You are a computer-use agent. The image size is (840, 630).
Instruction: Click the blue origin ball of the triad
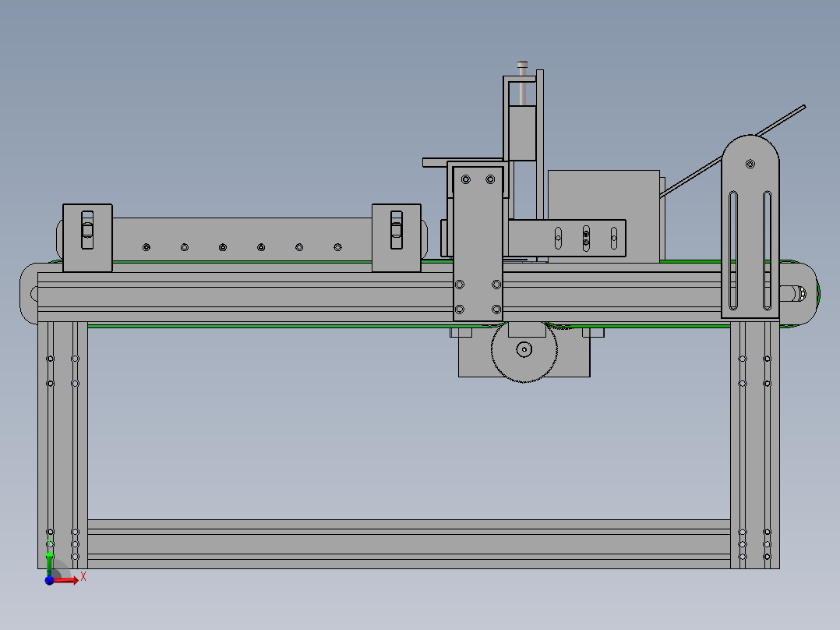pos(49,580)
